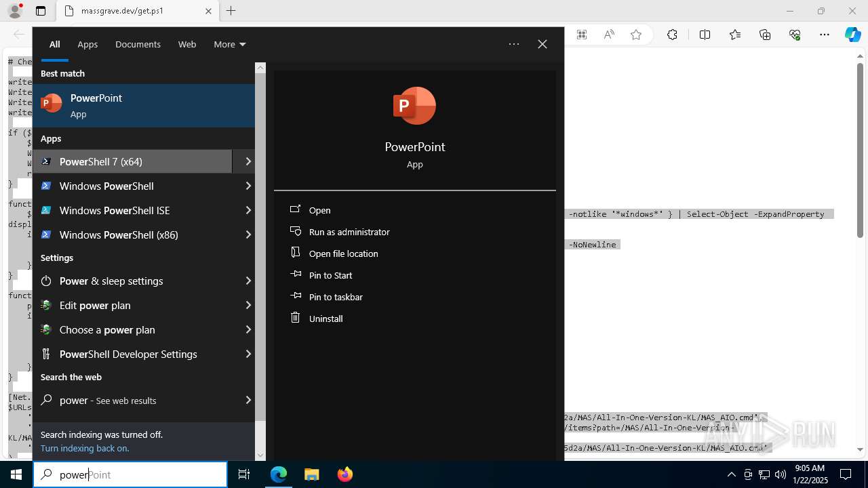This screenshot has width=868, height=488.
Task: Select the All search filter tab
Action: [55, 44]
